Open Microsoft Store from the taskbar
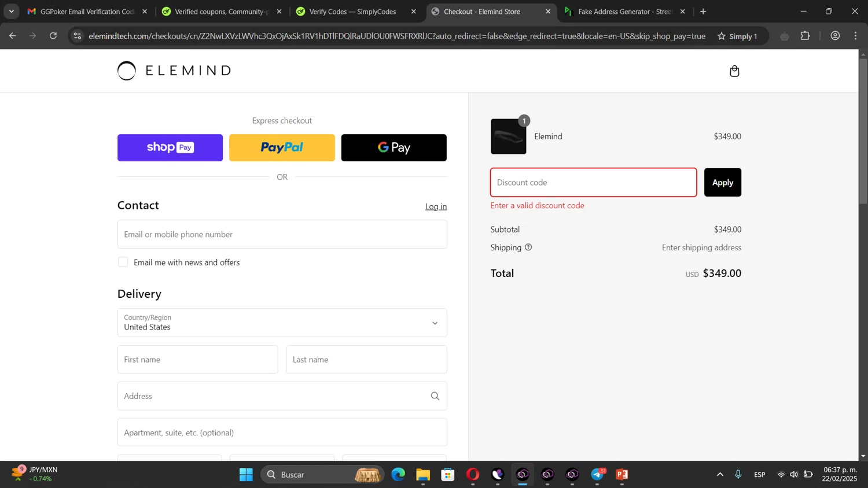The width and height of the screenshot is (868, 488). tap(448, 475)
